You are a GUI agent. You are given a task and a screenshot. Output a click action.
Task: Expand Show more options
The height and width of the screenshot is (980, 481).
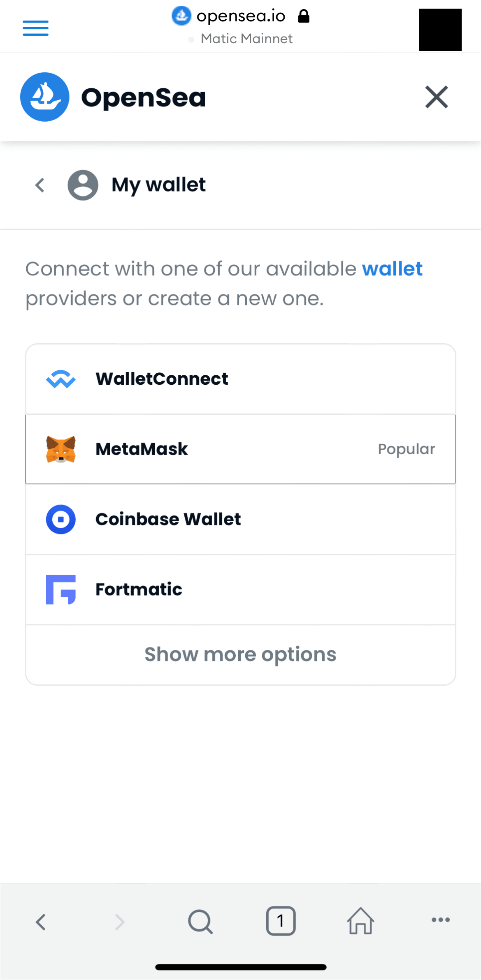[241, 654]
